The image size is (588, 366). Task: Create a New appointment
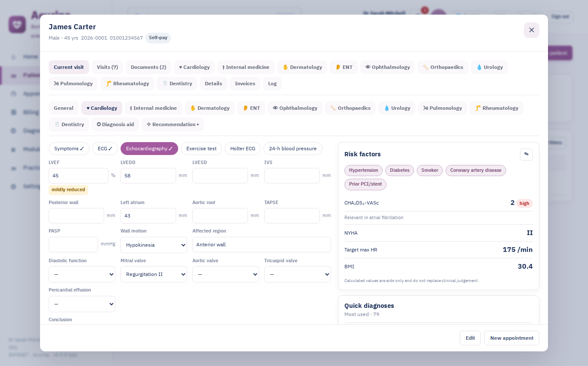512,338
